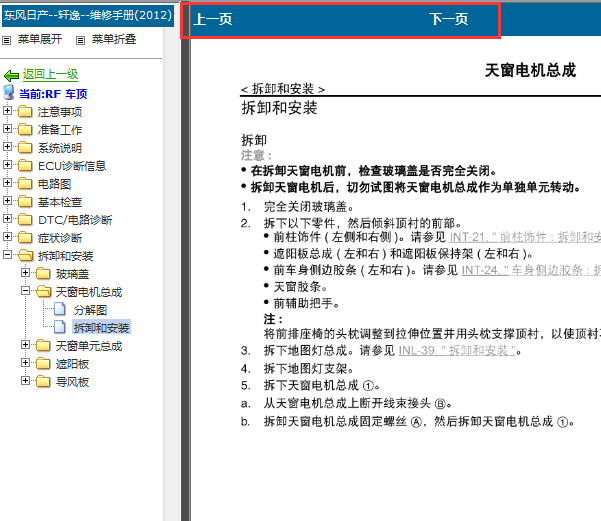This screenshot has height=521, width=601.
Task: Expand the 症状诊断 tree node
Action: click(7, 237)
